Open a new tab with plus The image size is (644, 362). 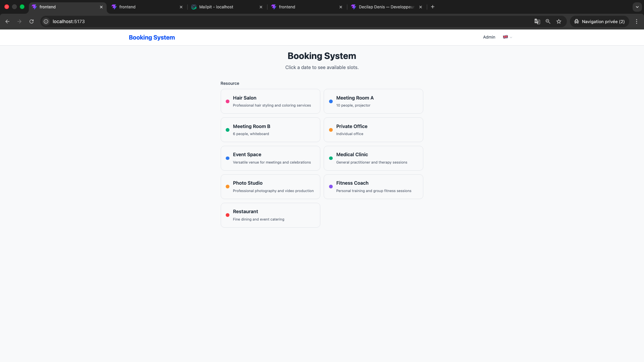tap(432, 7)
